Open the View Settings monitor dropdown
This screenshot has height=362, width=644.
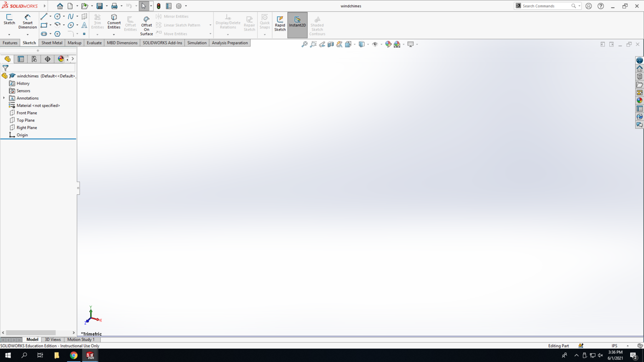(417, 44)
